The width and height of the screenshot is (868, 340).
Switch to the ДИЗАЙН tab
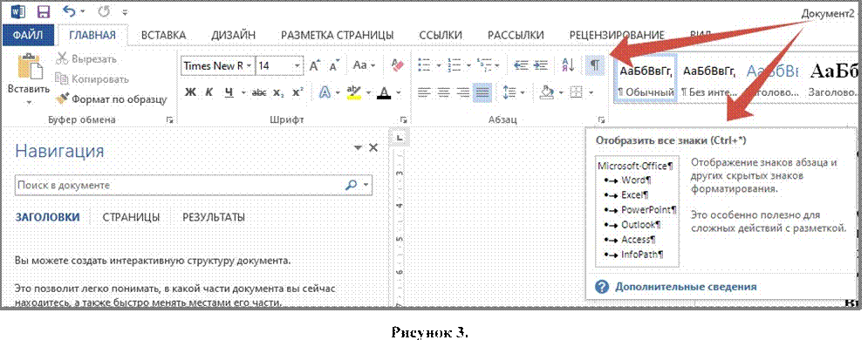point(233,36)
